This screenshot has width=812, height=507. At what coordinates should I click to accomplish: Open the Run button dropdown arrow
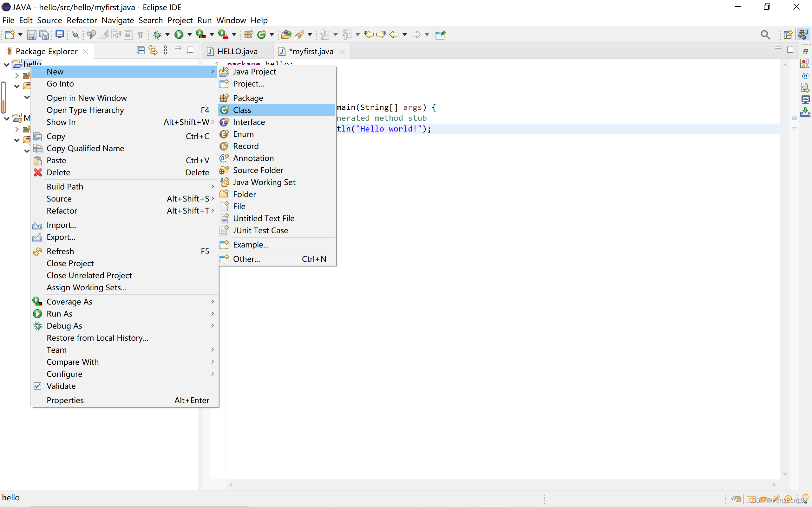pos(190,35)
